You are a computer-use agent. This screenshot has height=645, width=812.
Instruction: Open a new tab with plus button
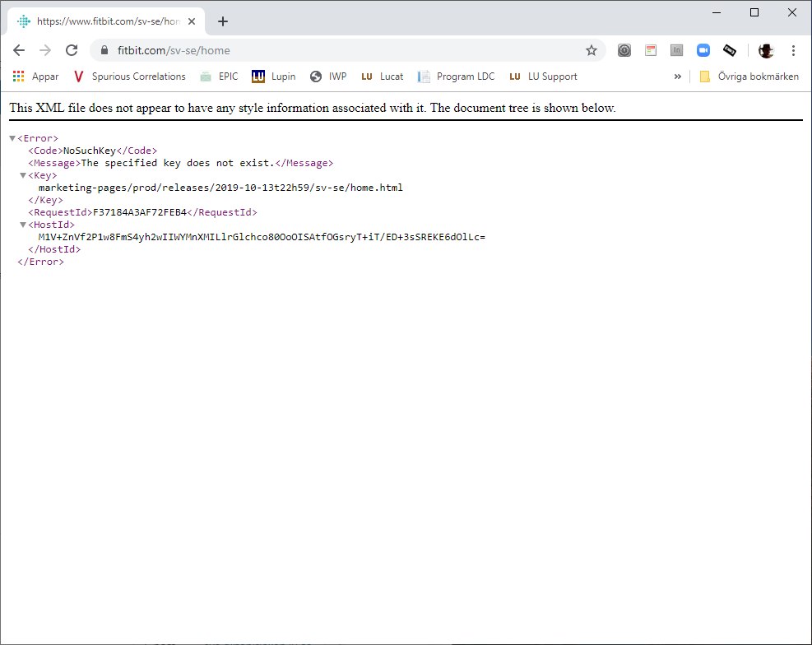point(222,21)
